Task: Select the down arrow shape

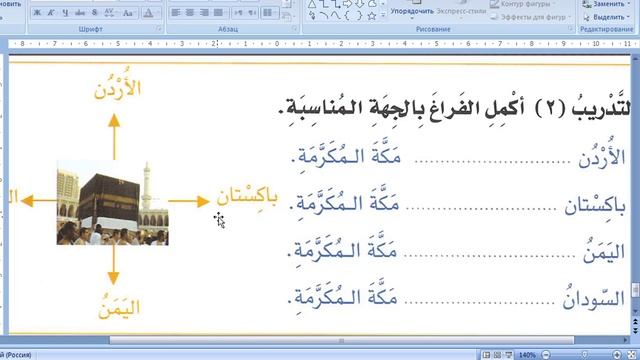Action: (x=359, y=4)
